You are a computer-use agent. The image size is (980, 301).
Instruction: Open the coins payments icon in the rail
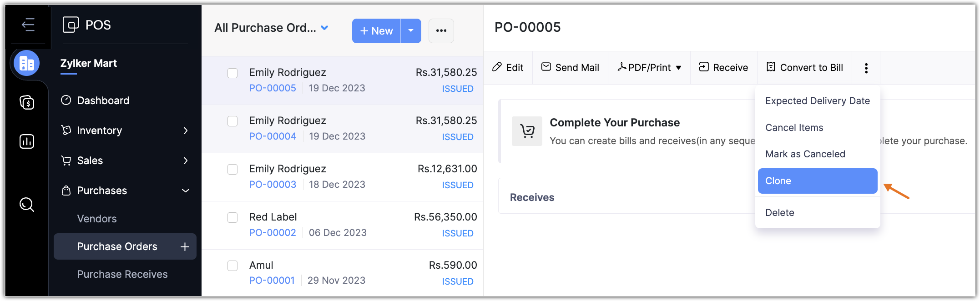[27, 102]
